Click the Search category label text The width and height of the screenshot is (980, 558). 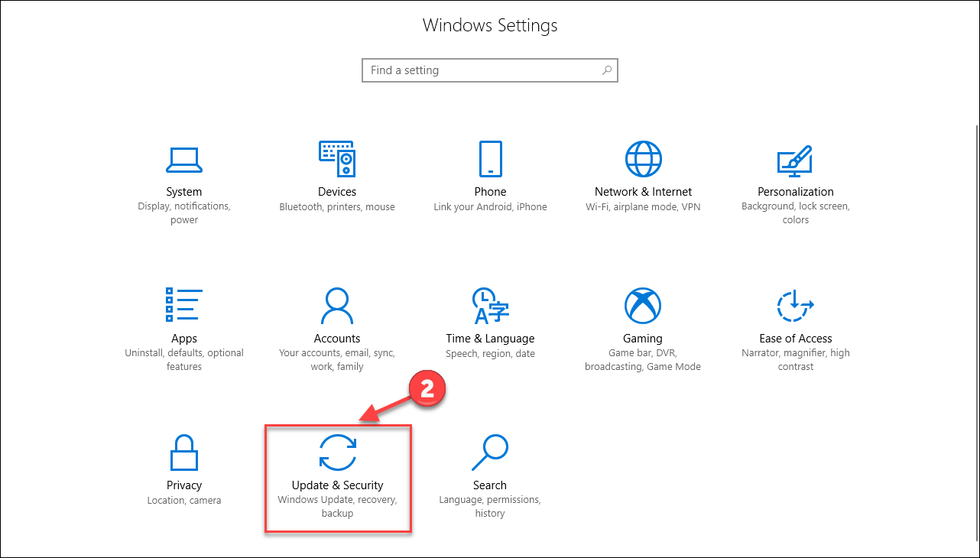(x=490, y=485)
